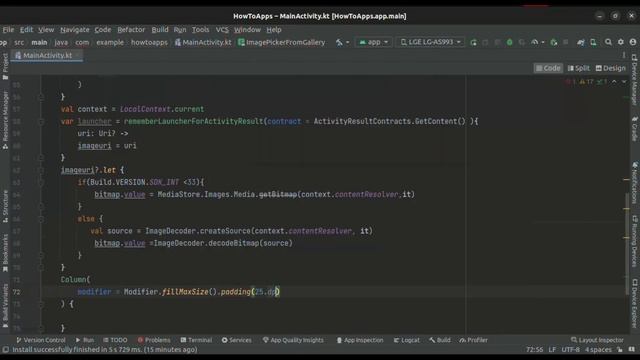The height and width of the screenshot is (360, 640).
Task: Open the Build Variants tool window
Action: click(x=5, y=305)
